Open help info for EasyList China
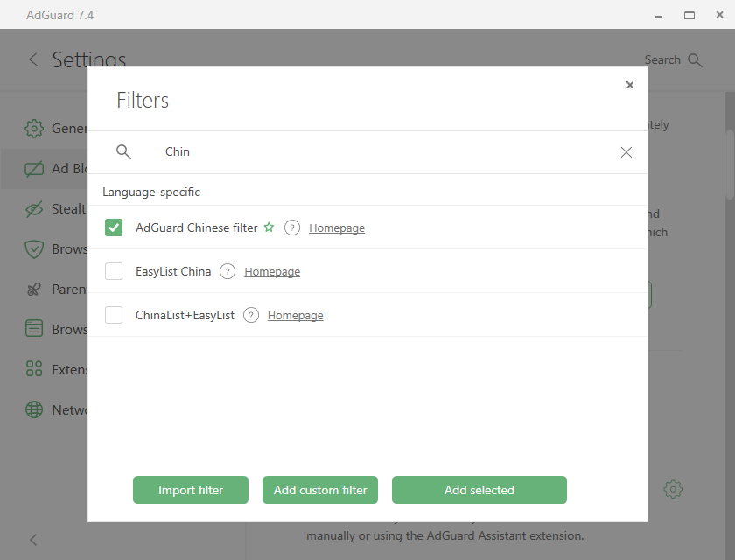 (x=227, y=271)
